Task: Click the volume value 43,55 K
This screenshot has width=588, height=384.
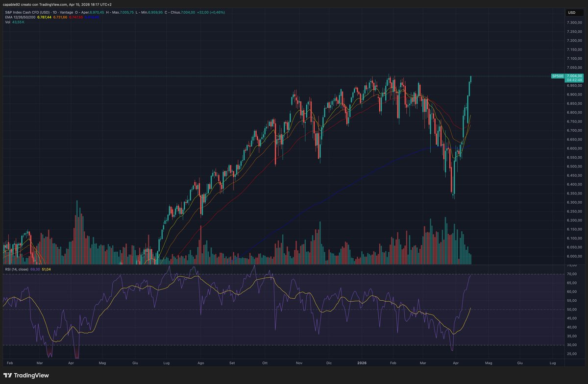Action: pos(19,22)
